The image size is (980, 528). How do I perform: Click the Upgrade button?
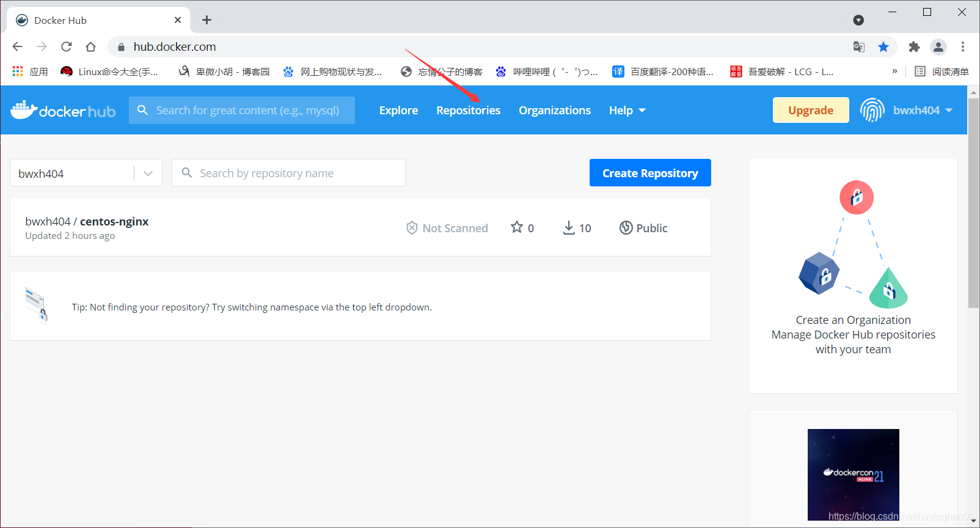click(811, 110)
